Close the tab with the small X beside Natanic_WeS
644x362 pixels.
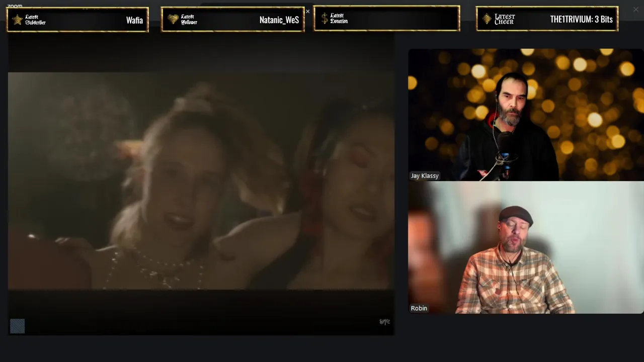click(308, 12)
